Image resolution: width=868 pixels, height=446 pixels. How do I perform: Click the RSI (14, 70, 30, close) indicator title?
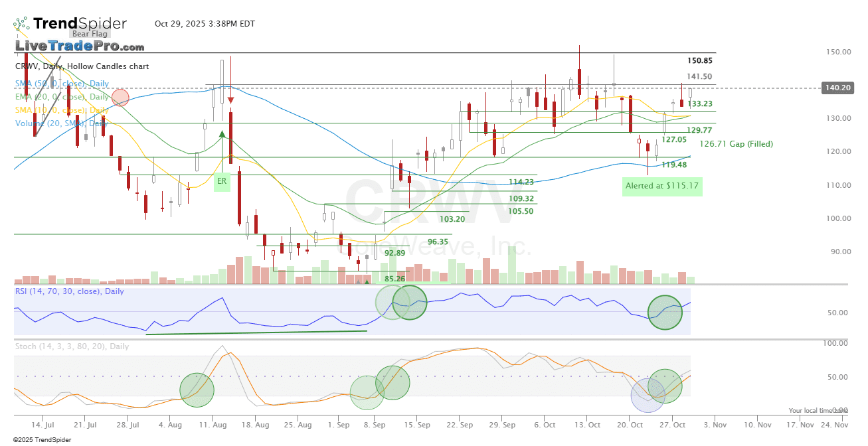tap(69, 291)
